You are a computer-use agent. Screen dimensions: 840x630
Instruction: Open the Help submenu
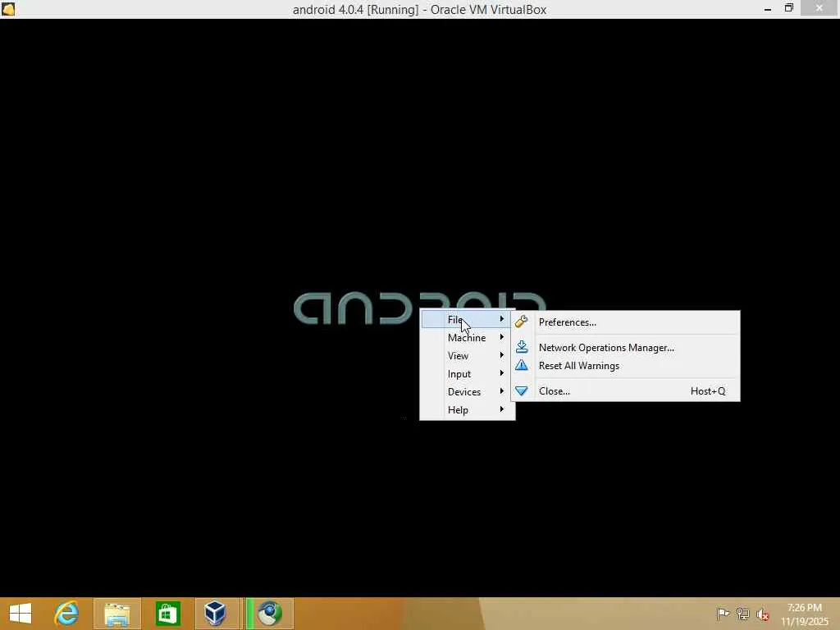(x=467, y=410)
